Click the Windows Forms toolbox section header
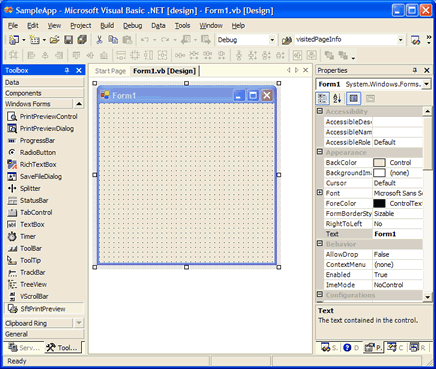The width and height of the screenshot is (436, 369). tap(38, 104)
